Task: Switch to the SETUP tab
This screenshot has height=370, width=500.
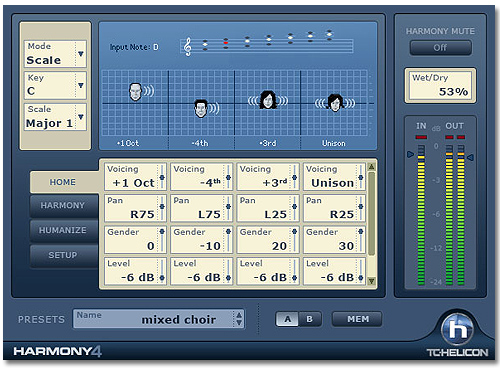Action: coord(63,255)
